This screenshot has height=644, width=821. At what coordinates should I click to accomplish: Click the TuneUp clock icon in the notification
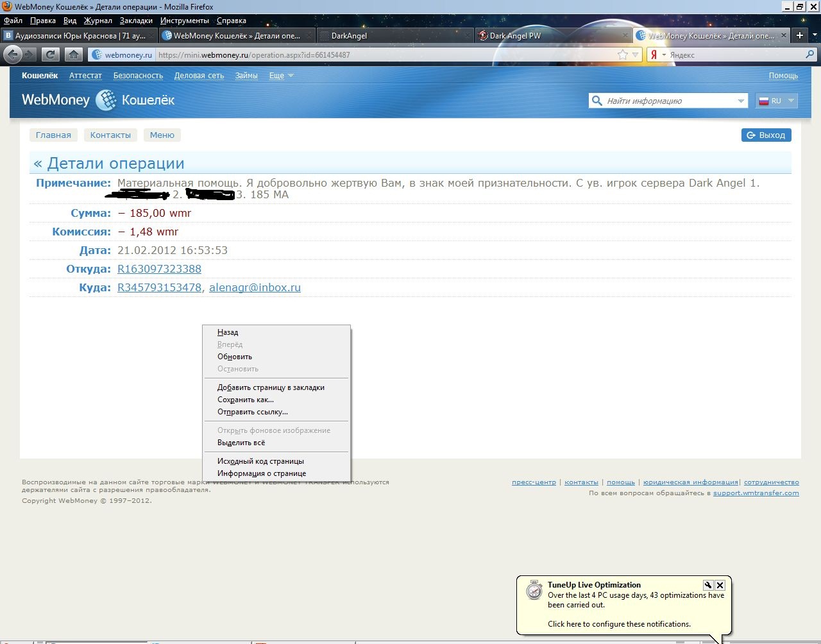coord(534,590)
